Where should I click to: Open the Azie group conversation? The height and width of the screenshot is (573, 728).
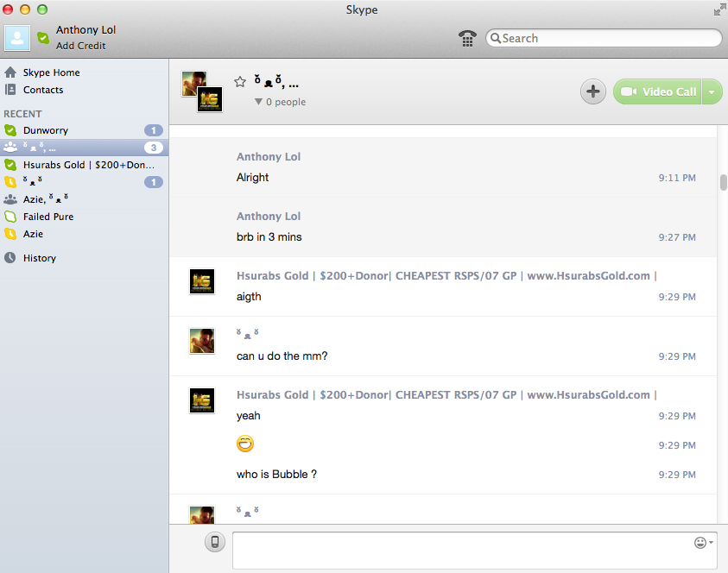(84, 199)
